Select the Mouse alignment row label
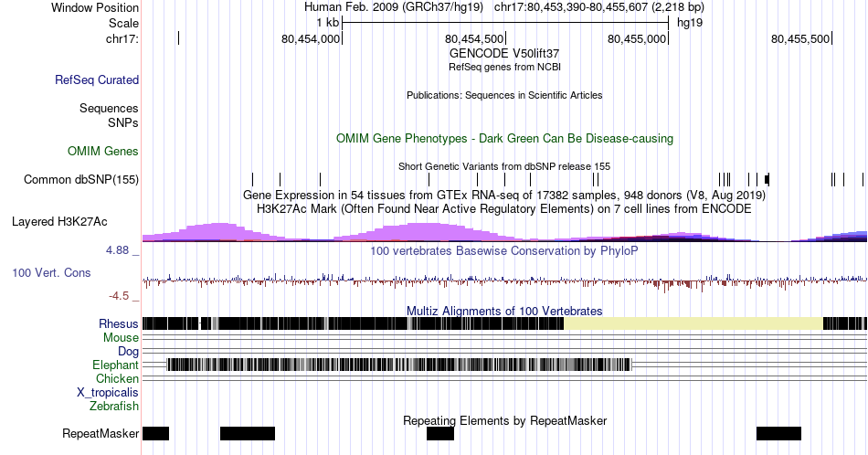 coord(121,338)
